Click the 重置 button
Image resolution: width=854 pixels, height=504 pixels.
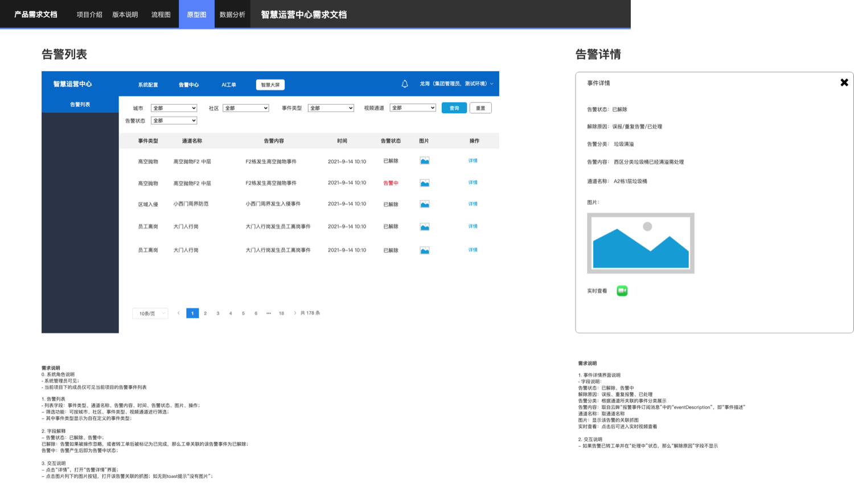pyautogui.click(x=481, y=108)
